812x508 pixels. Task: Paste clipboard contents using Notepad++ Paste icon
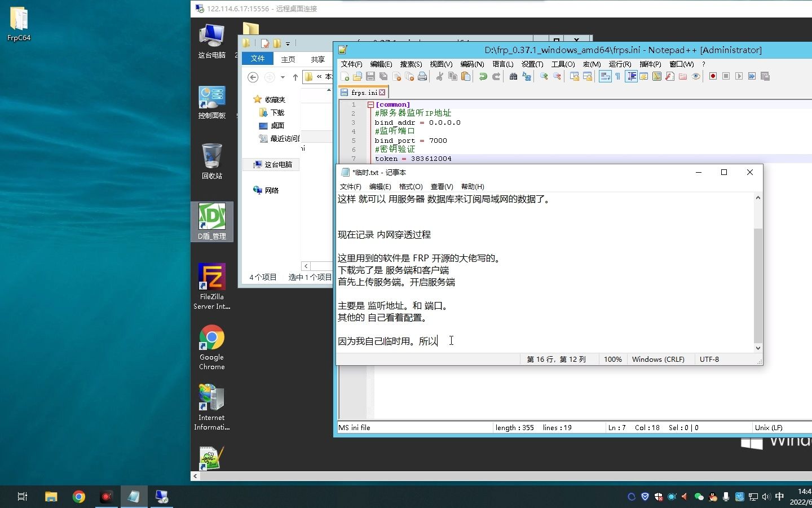point(466,76)
